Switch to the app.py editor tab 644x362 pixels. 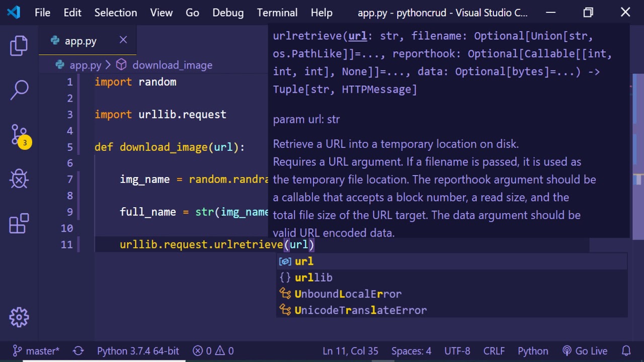(x=80, y=41)
